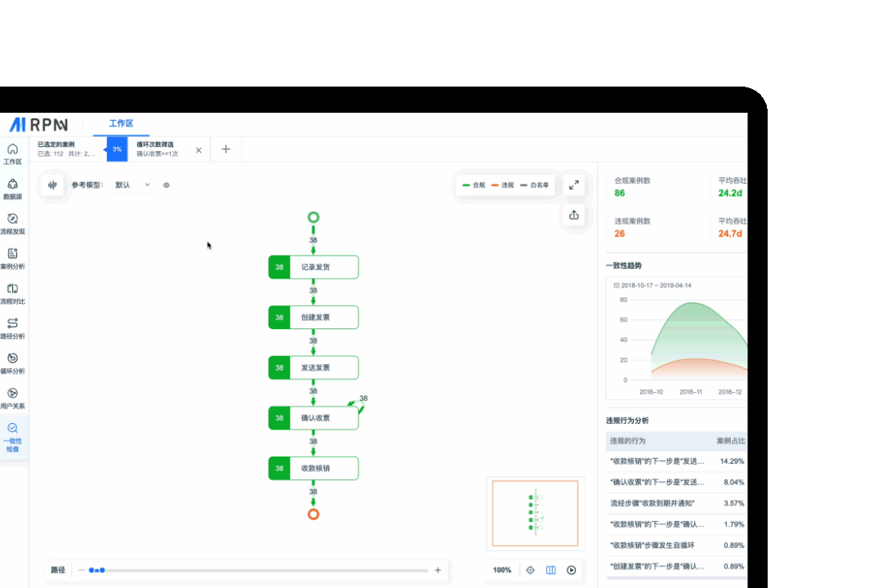Open 循环分析 in the sidebar
Image resolution: width=882 pixels, height=588 pixels.
(x=12, y=363)
